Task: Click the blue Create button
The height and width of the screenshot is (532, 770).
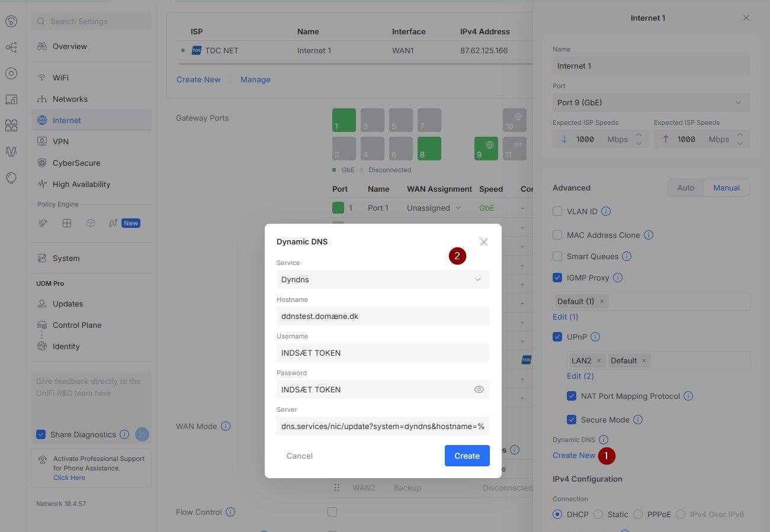Action: (x=467, y=456)
